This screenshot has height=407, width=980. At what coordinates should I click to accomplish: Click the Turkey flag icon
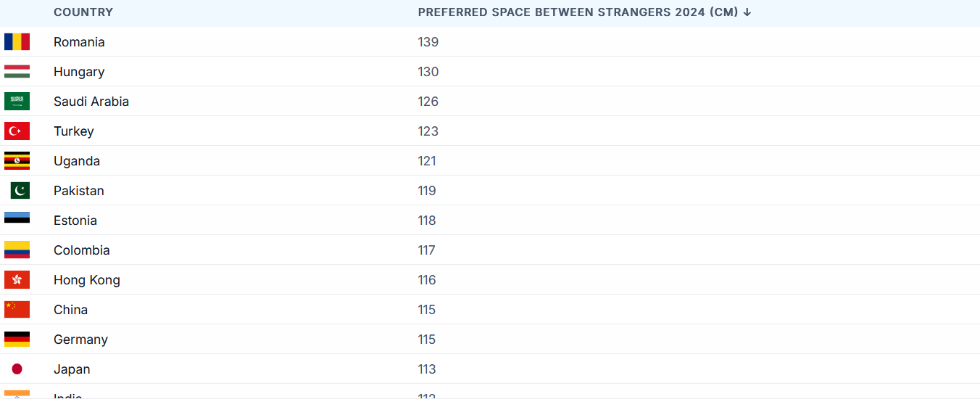(17, 131)
